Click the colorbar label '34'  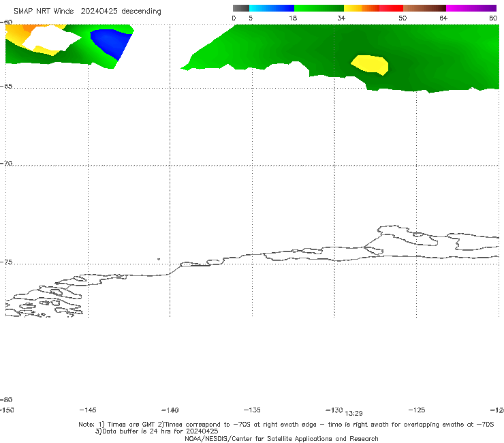(341, 18)
